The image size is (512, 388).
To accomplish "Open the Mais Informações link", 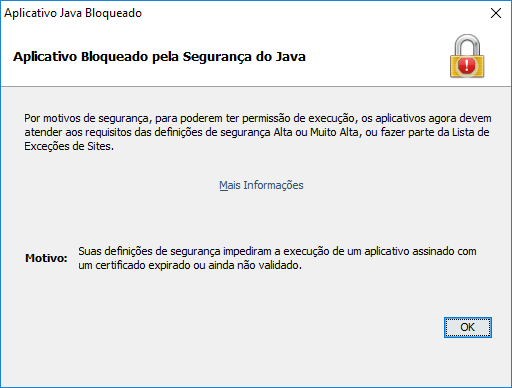I will [x=261, y=185].
